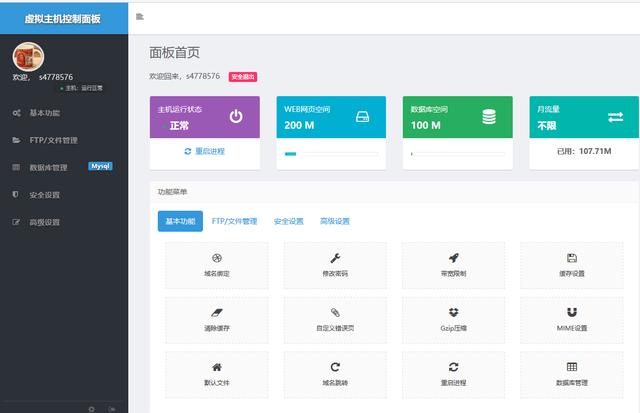Click the 重启进程 tile in function grid
The image size is (640, 413).
[453, 375]
